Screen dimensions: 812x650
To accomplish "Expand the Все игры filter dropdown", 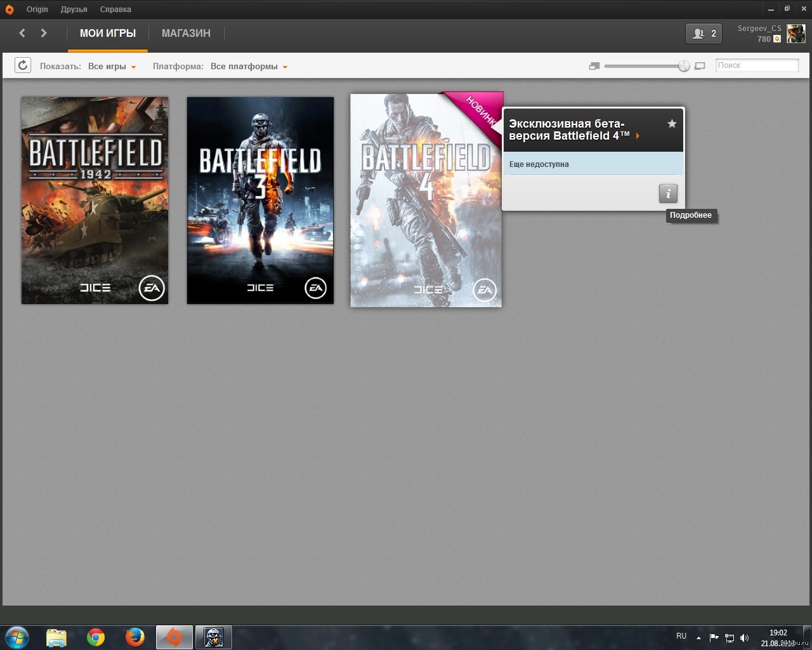I will (112, 66).
